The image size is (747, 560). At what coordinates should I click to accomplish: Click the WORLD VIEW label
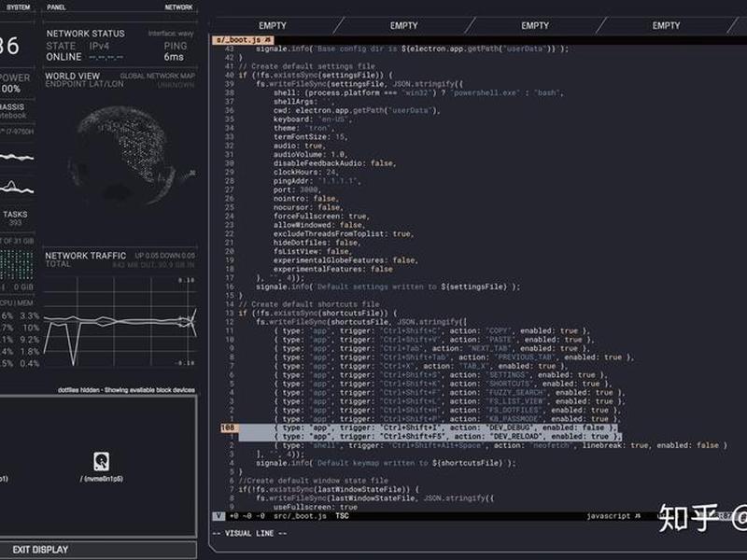coord(73,76)
